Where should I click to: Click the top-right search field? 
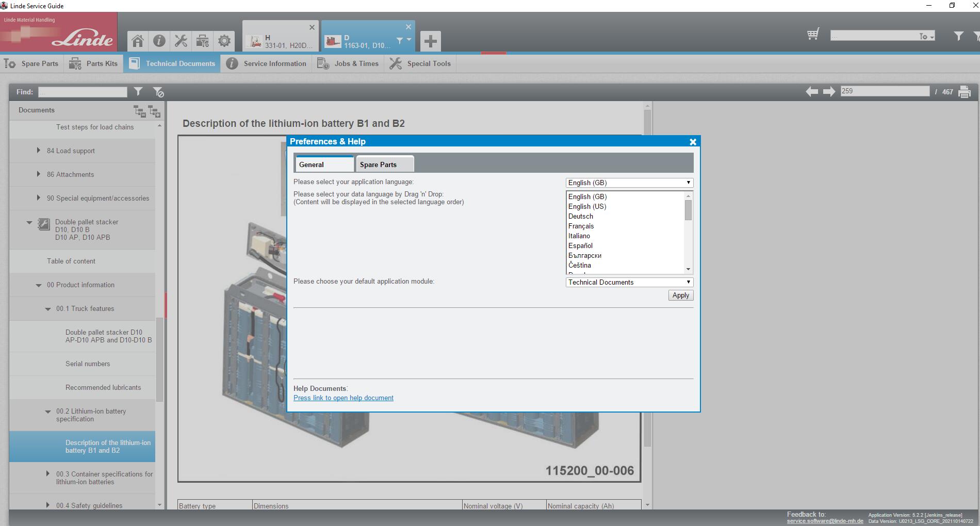click(873, 36)
